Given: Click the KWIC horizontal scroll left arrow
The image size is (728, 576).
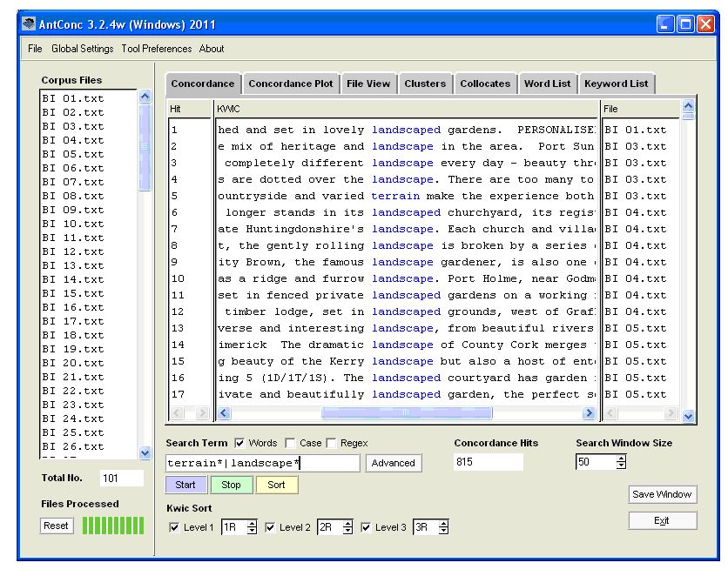Looking at the screenshot, I should pos(224,412).
